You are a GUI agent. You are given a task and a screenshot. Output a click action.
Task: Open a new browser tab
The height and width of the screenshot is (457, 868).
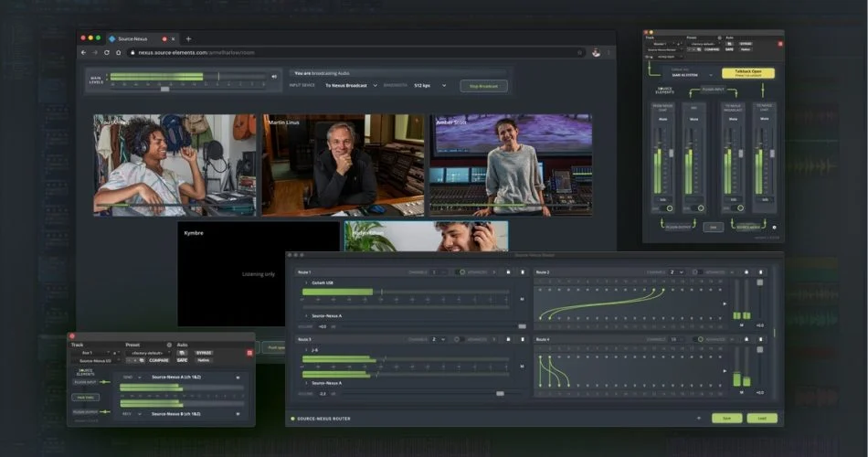click(188, 38)
